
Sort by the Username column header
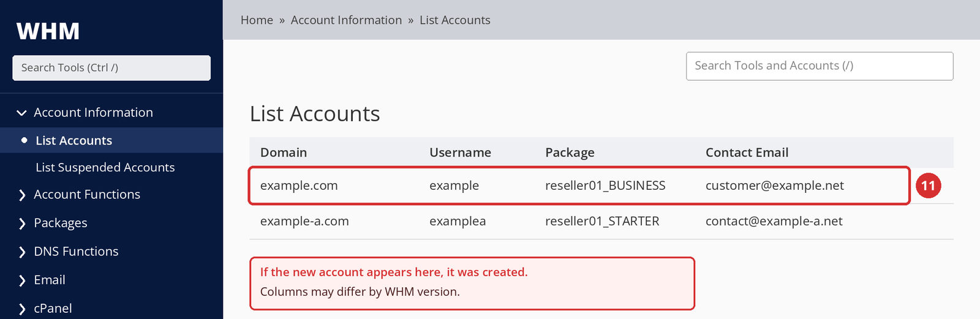click(460, 152)
